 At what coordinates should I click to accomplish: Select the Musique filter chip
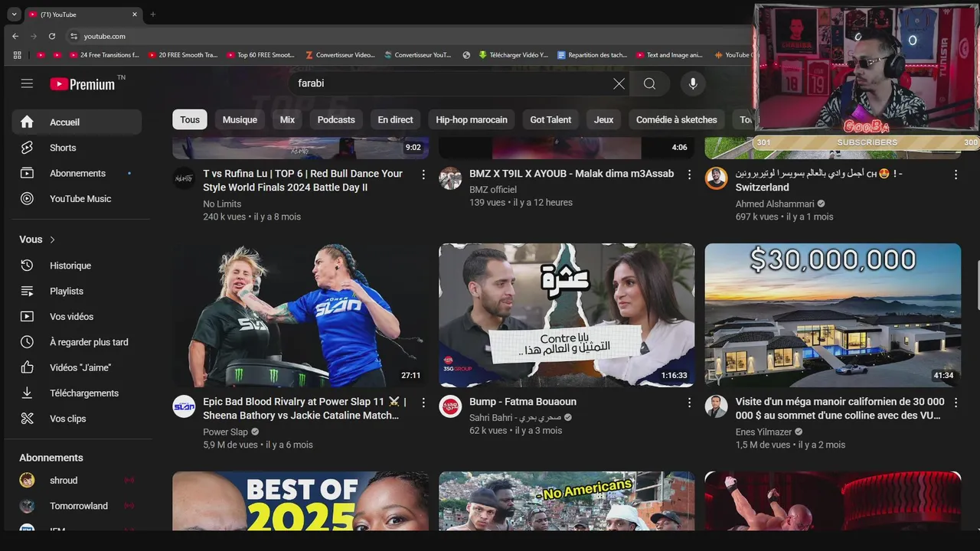[240, 119]
